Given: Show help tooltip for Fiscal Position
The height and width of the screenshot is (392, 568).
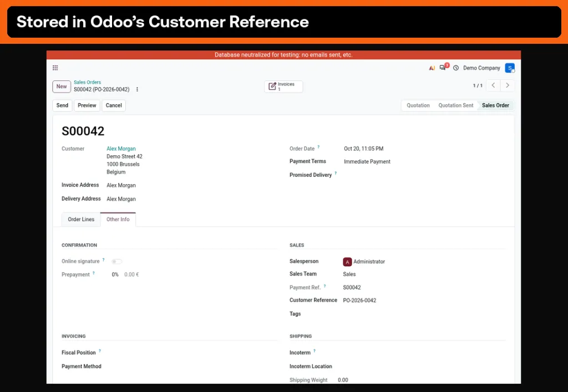Looking at the screenshot, I should (x=100, y=351).
